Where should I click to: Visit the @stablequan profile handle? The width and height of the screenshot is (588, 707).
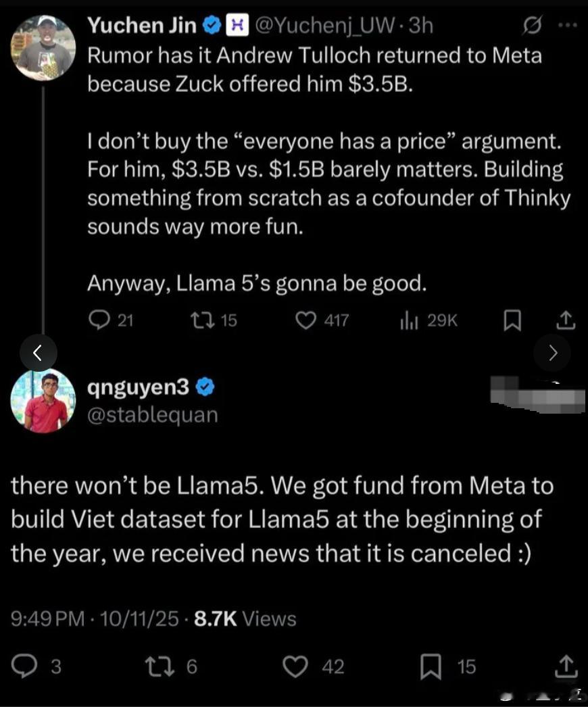153,414
